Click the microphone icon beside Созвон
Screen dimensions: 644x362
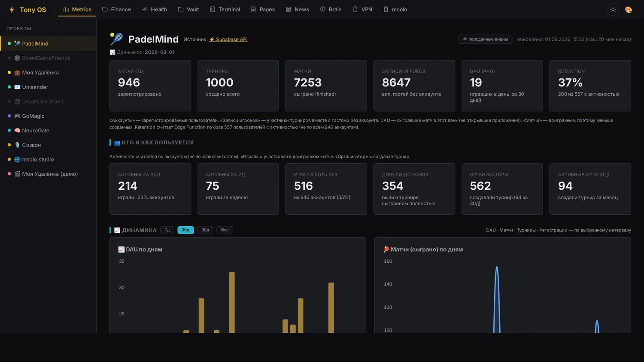coord(17,145)
